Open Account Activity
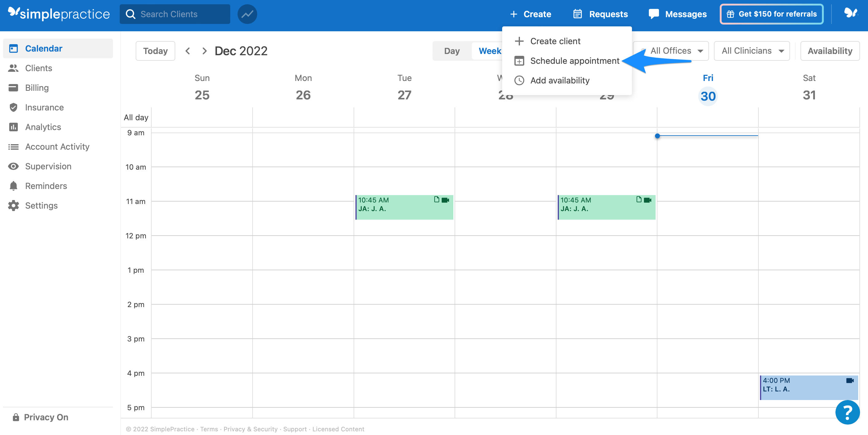The height and width of the screenshot is (435, 868). pos(57,146)
